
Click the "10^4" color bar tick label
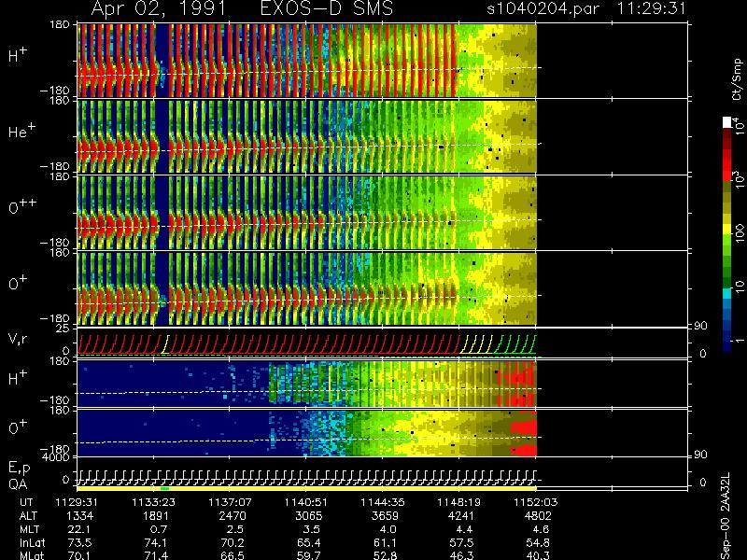[x=739, y=126]
